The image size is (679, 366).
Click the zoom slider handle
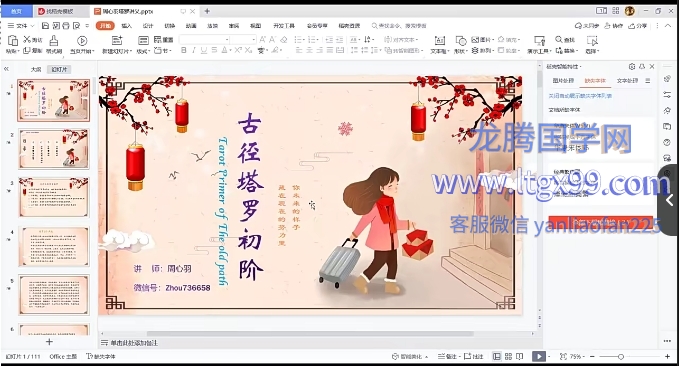pyautogui.click(x=621, y=356)
